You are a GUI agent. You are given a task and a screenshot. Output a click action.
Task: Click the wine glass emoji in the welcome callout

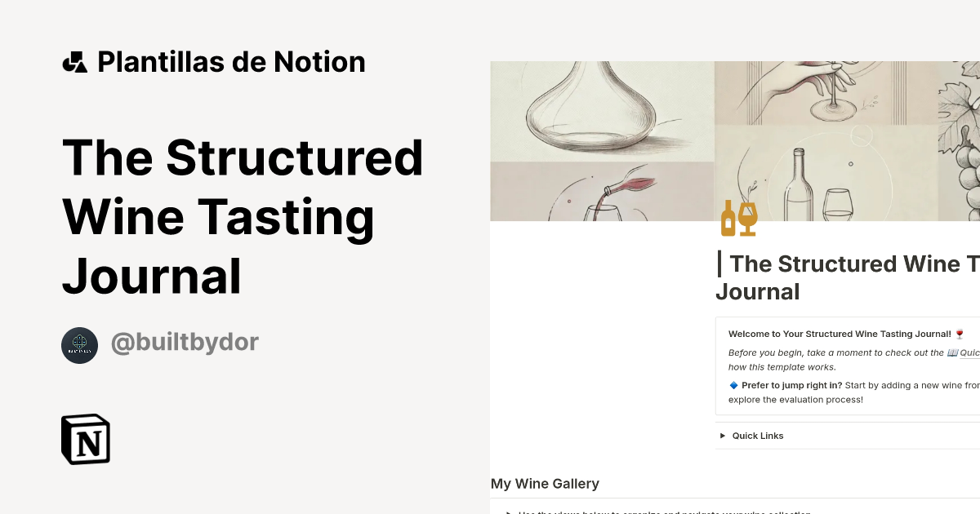958,333
